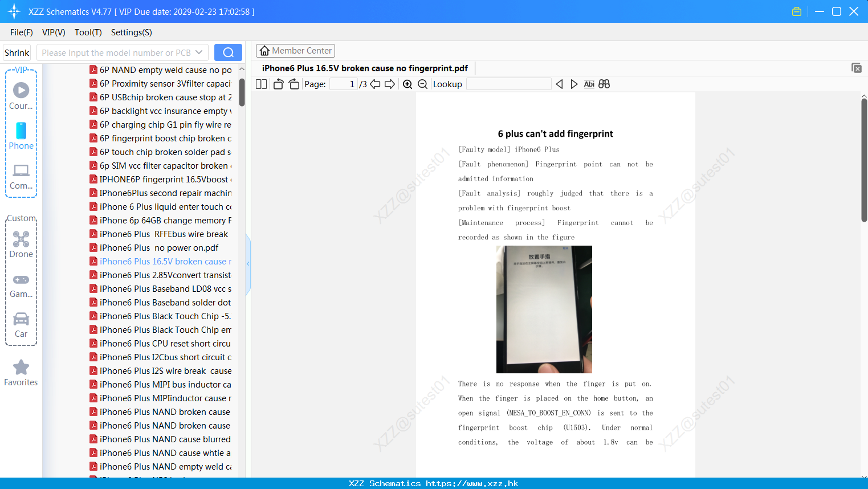Open 'iPhone6 Plus I2S wire break cause' file
868x489 pixels.
[x=161, y=371]
